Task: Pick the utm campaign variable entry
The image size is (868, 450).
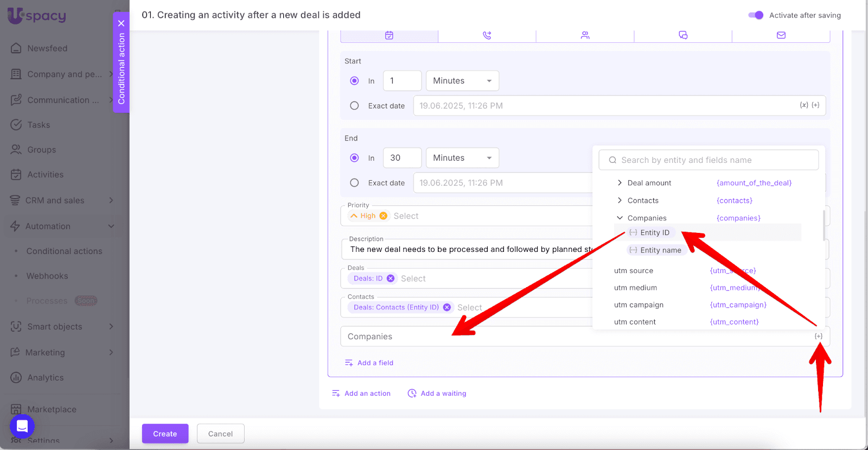Action: (x=639, y=305)
